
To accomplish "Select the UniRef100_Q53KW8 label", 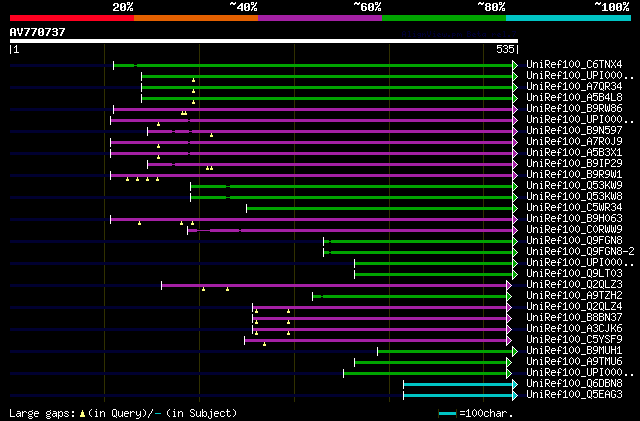I will point(574,197).
